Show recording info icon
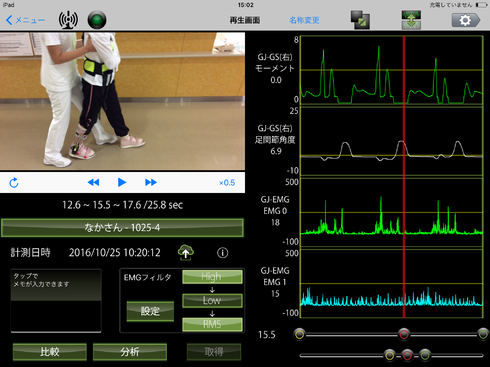 pyautogui.click(x=223, y=253)
